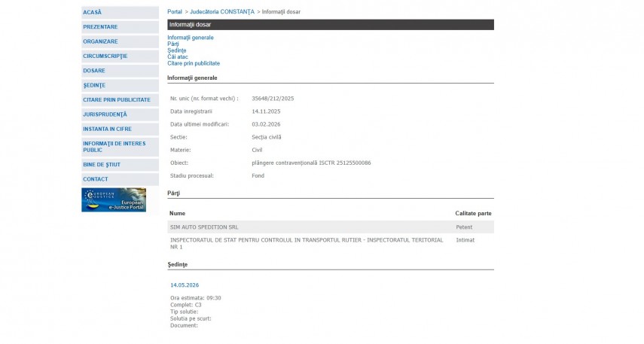
Task: Open the CONTACT page
Action: coord(96,179)
